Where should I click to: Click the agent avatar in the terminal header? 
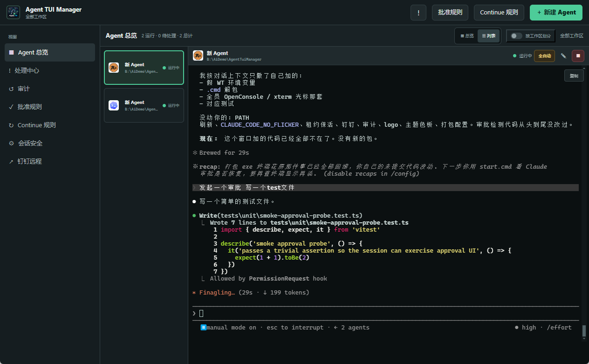click(198, 55)
